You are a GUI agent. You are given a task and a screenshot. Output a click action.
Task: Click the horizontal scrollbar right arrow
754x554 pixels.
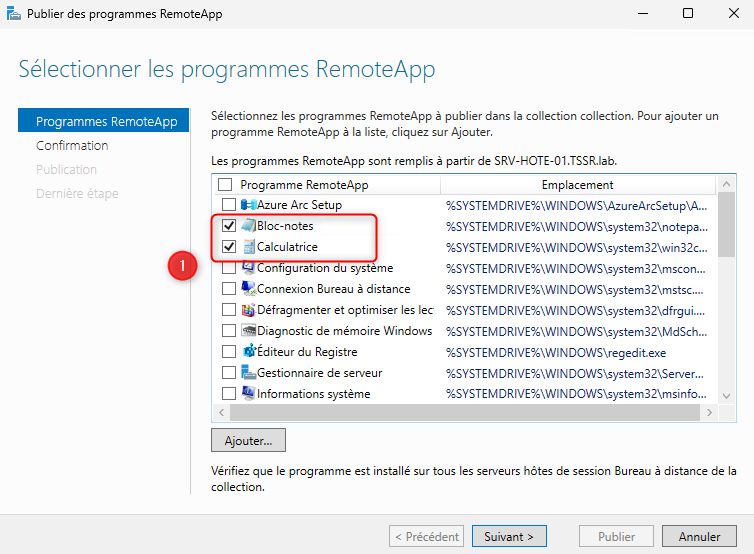point(709,412)
